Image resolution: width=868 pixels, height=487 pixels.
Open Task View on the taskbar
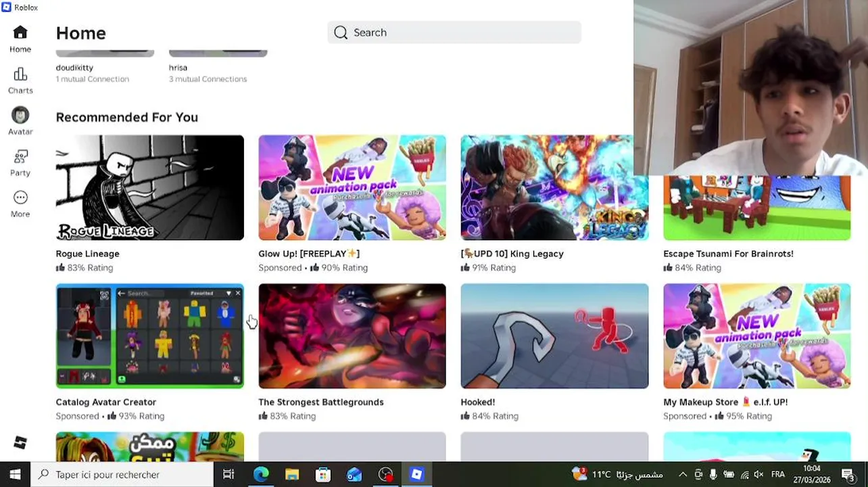tap(228, 475)
